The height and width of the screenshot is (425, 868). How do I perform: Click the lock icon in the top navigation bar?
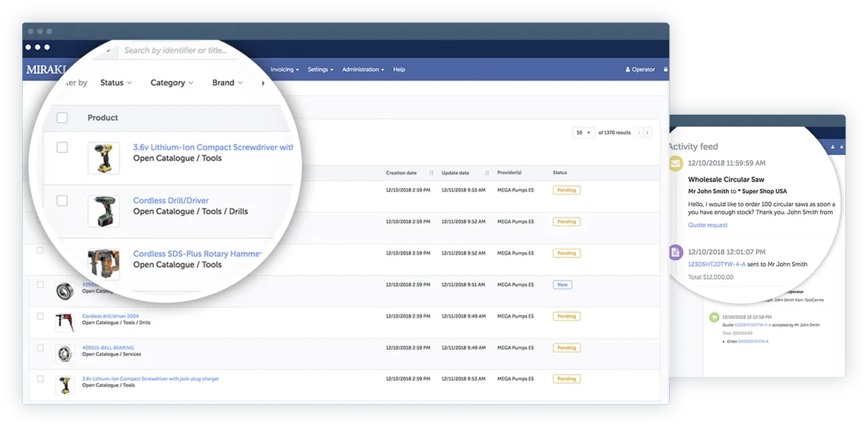(665, 69)
